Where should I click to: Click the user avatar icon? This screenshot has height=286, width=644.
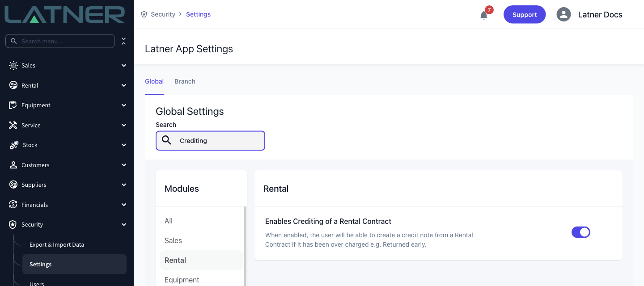(x=563, y=14)
